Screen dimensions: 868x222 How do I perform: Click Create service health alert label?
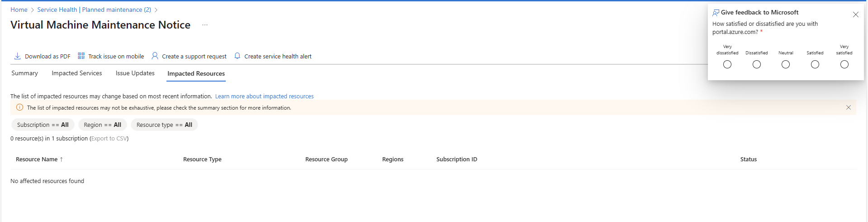[x=278, y=56]
